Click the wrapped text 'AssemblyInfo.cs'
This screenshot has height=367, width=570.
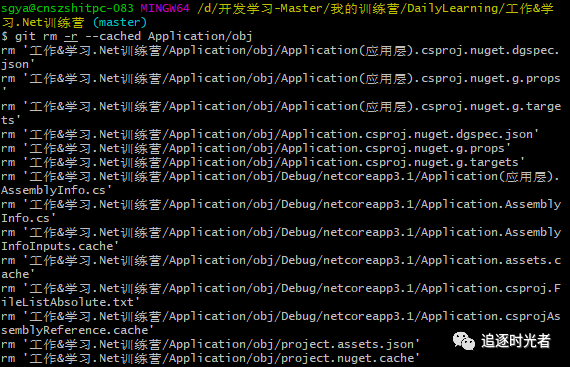56,190
